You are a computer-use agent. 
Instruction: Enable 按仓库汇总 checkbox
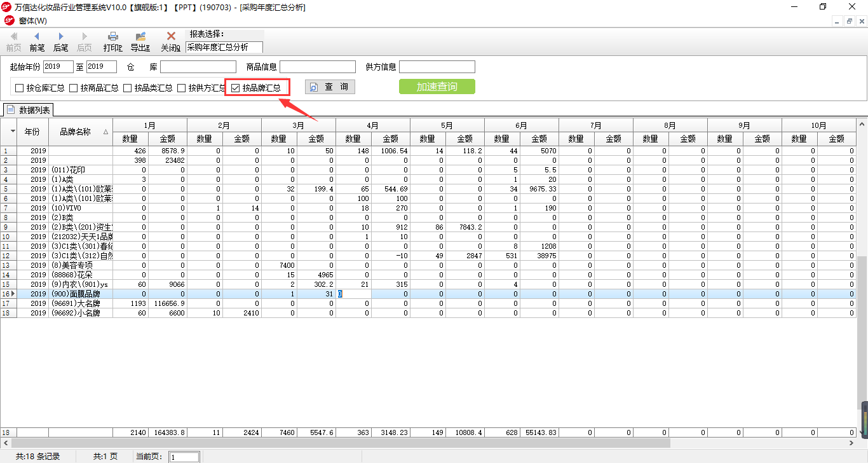click(x=20, y=88)
